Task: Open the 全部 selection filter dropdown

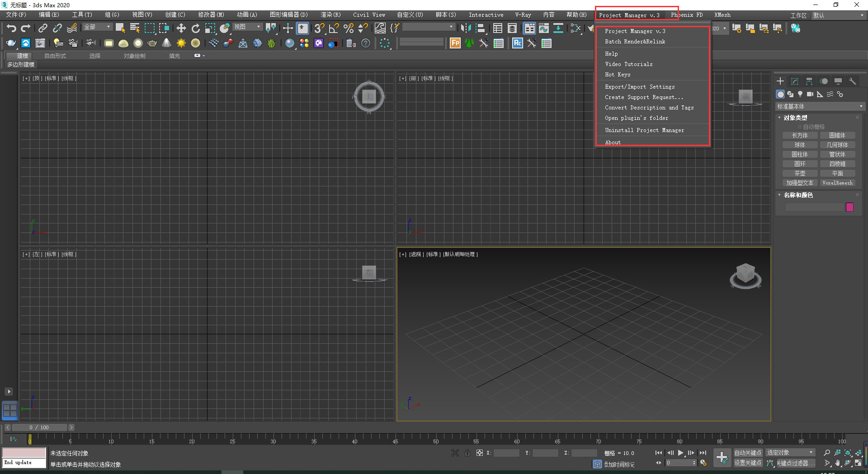Action: coord(97,27)
